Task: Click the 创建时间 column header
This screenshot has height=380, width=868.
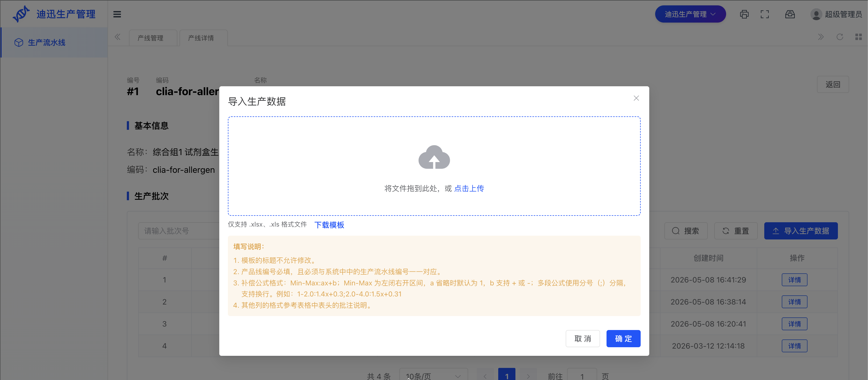Action: click(708, 258)
